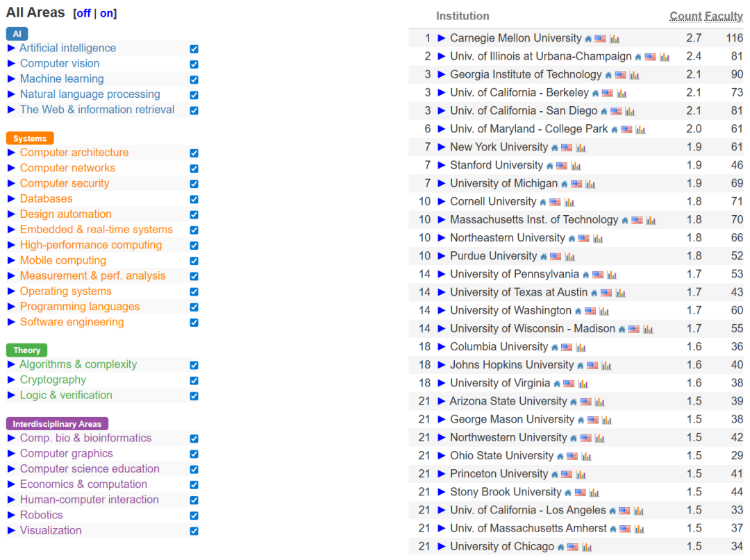Uncheck the Machine learning checkbox
Viewport: 750px width, 560px height.
point(194,78)
